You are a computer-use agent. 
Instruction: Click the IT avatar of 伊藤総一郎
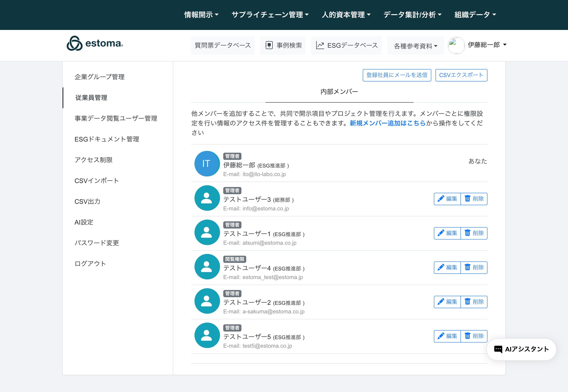[x=207, y=164]
